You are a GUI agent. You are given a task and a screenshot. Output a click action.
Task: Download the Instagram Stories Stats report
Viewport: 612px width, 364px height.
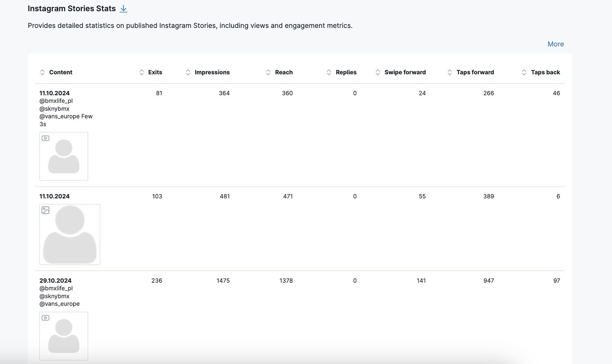click(x=123, y=9)
